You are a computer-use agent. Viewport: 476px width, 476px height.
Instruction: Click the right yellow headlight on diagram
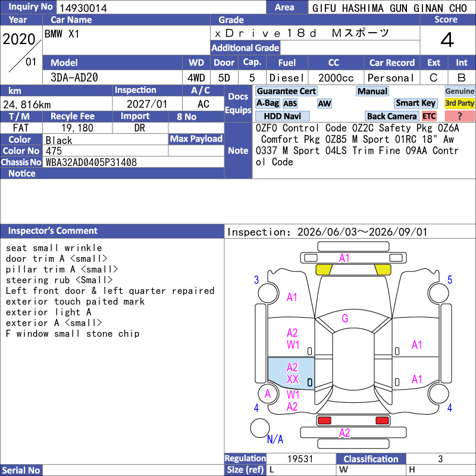(383, 270)
